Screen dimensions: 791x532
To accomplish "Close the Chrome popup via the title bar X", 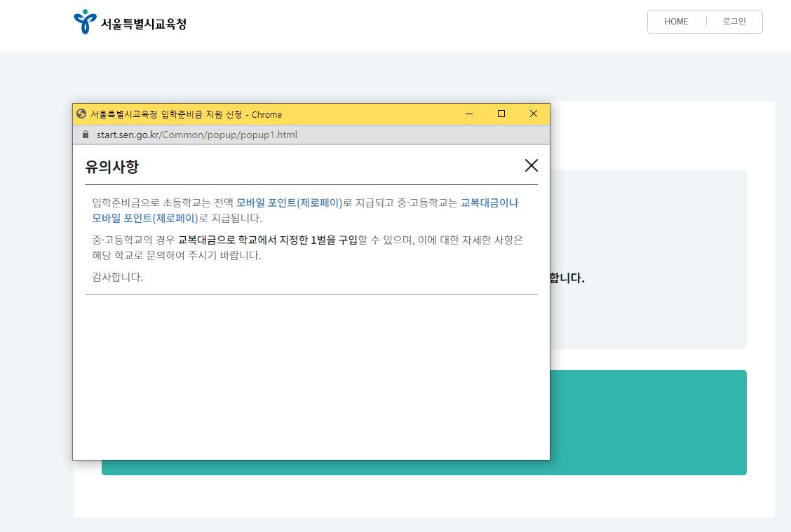I will [533, 114].
